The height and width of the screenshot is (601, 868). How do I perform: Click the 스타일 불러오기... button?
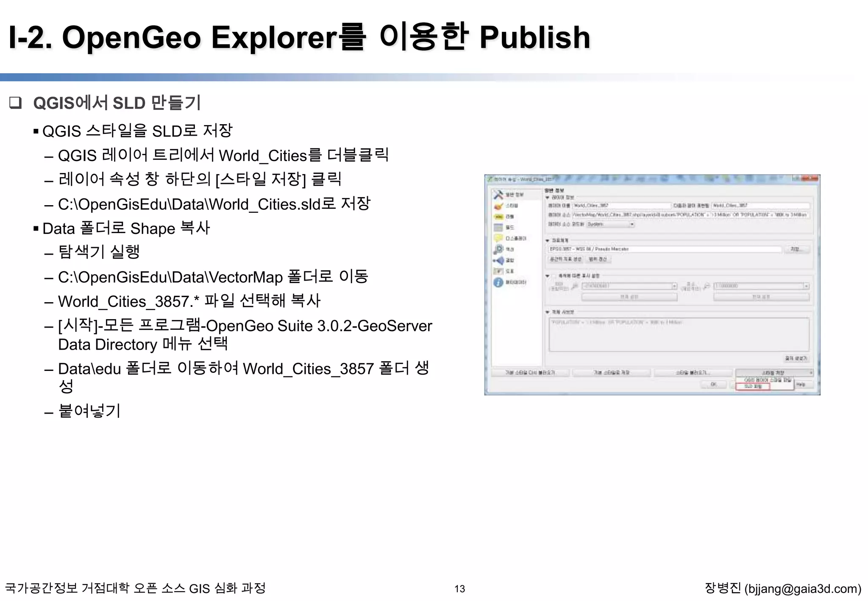[x=693, y=373]
